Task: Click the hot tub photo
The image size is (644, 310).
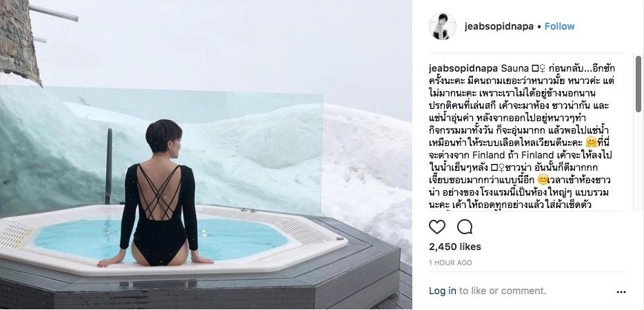Action: (x=205, y=154)
